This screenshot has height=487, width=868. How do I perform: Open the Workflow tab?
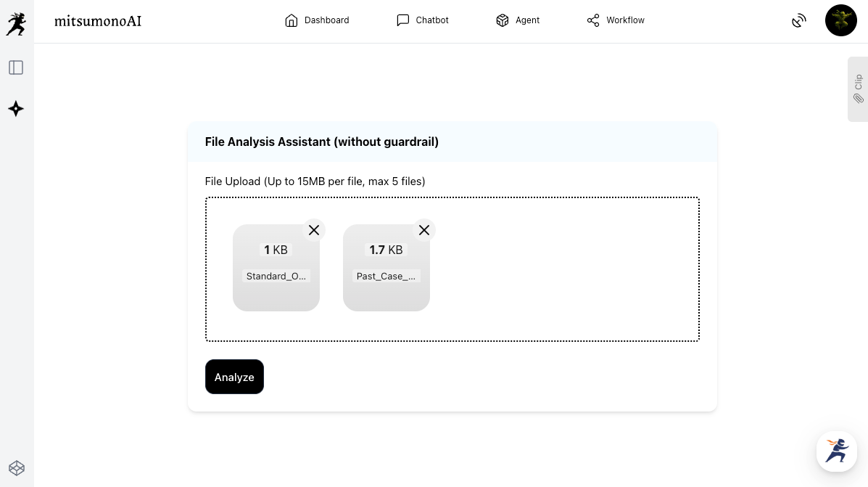(x=616, y=20)
